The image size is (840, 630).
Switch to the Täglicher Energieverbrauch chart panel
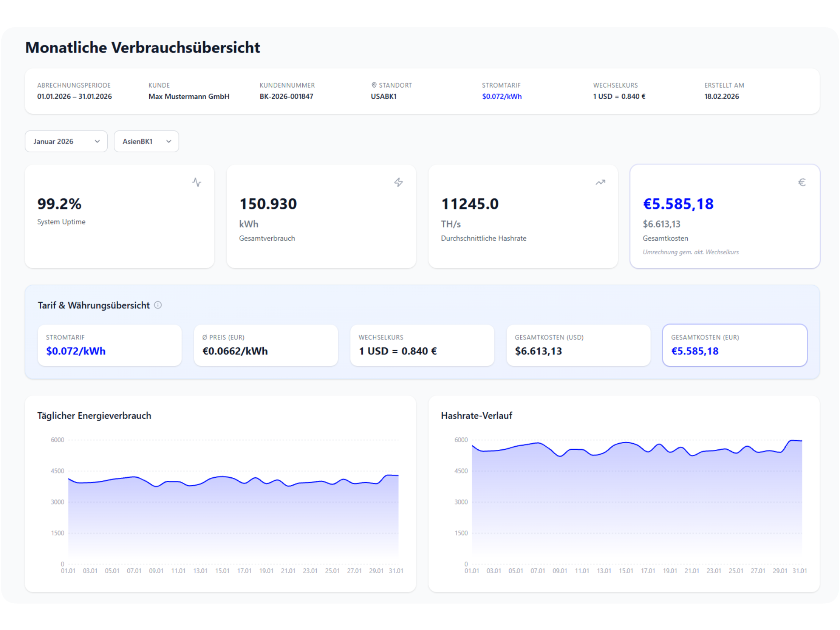(x=221, y=494)
